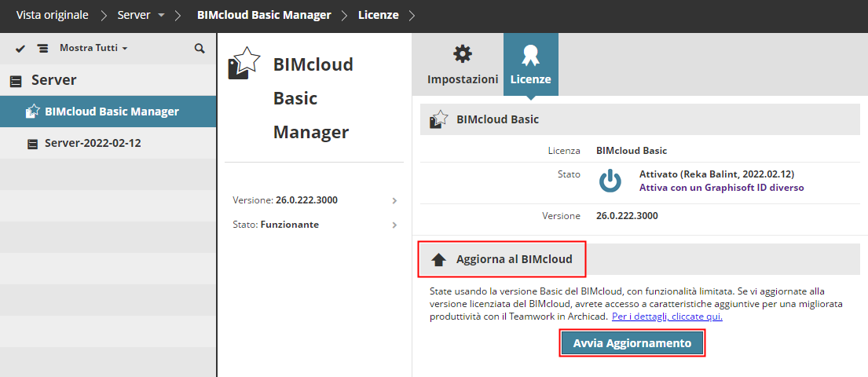The image size is (868, 377).
Task: Switch to the Impostazioni tab
Action: (463, 79)
